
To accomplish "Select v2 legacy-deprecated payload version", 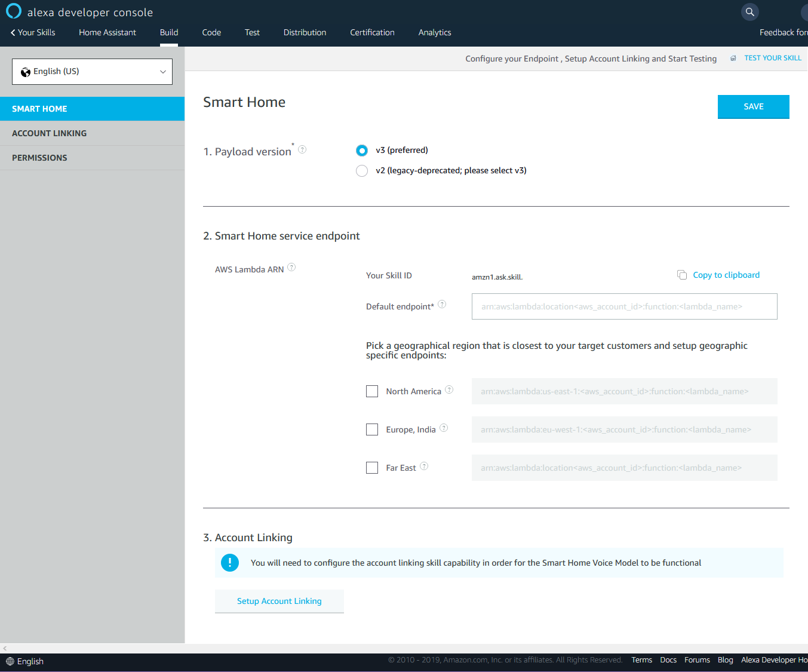I will click(362, 171).
